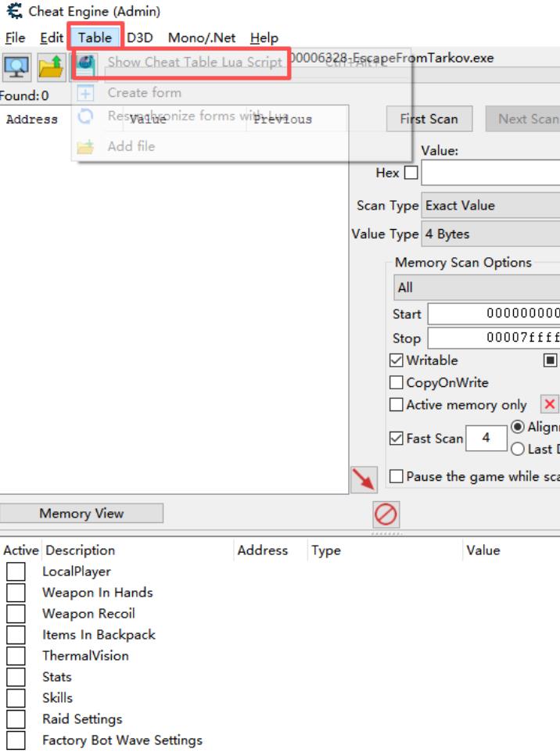Open the Scan Type Exact Value dropdown
Screen dimensions: 560x756
point(490,206)
